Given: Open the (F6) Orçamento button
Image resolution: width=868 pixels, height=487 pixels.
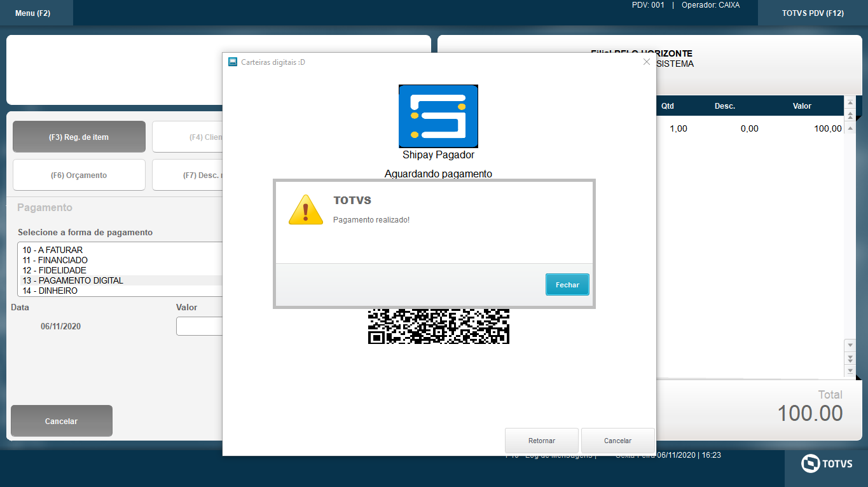Looking at the screenshot, I should 79,175.
